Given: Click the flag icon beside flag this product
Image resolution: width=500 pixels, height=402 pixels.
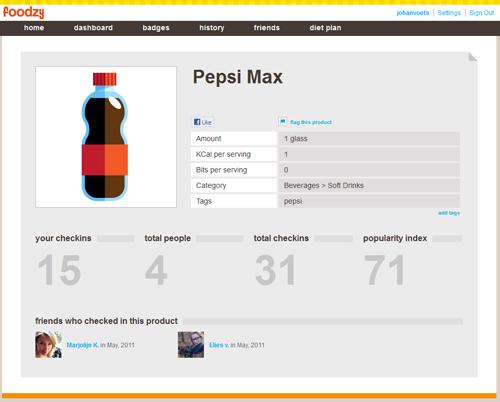Looking at the screenshot, I should 283,122.
